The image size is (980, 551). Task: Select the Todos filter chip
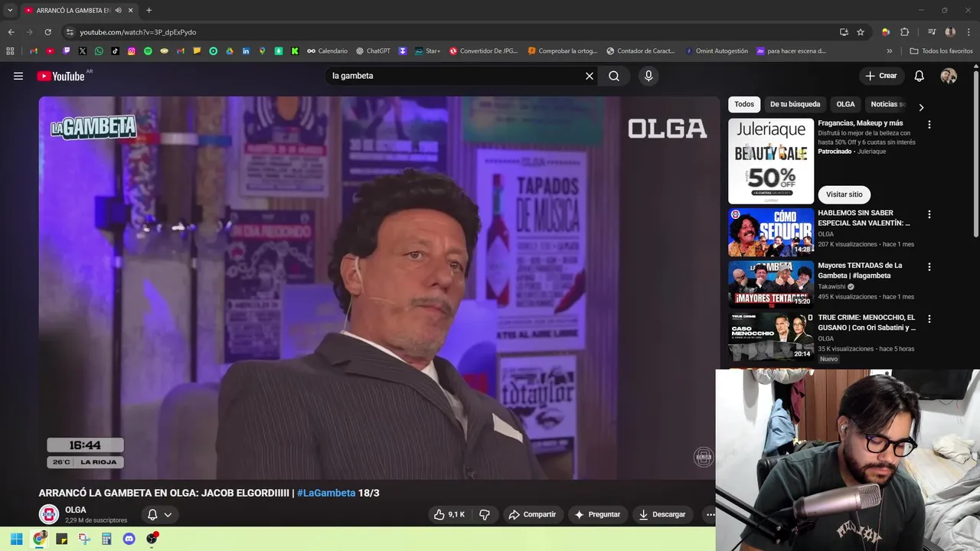click(x=744, y=104)
